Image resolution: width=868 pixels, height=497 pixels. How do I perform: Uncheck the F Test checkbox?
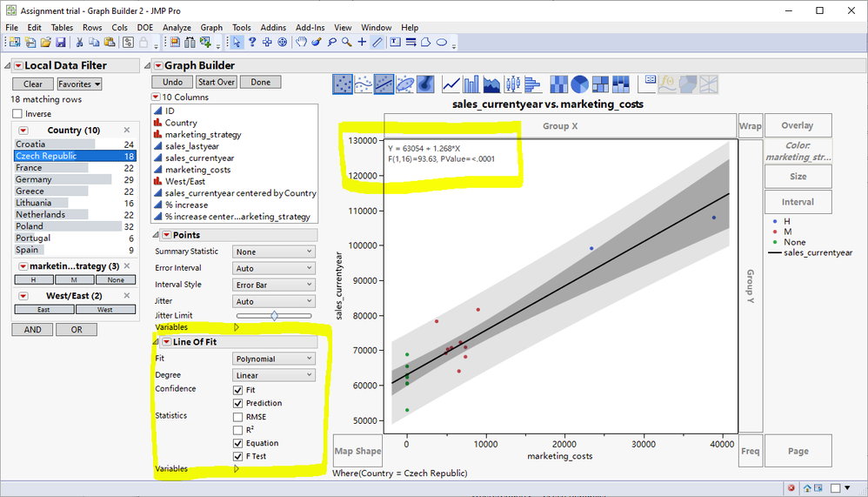pyautogui.click(x=238, y=456)
